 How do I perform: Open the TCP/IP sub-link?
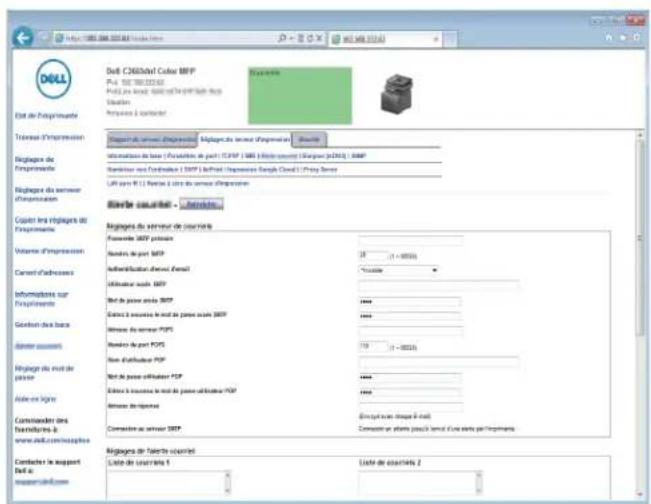coord(230,156)
